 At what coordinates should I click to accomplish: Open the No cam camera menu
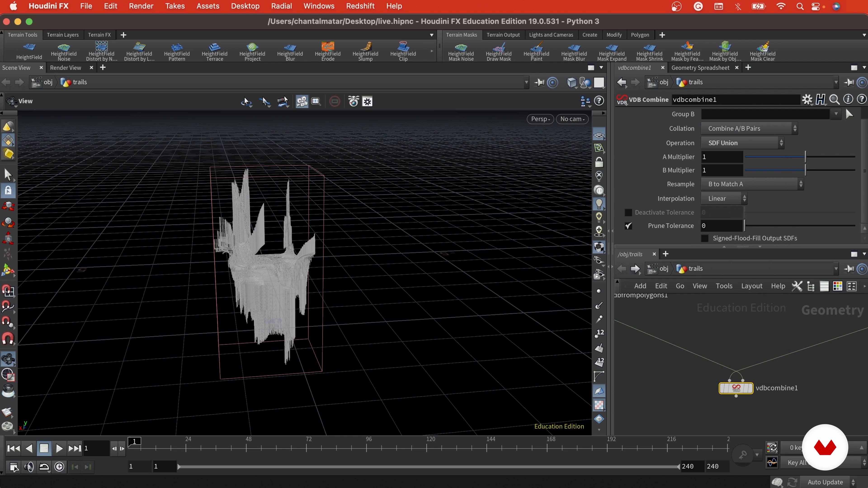[x=572, y=119]
